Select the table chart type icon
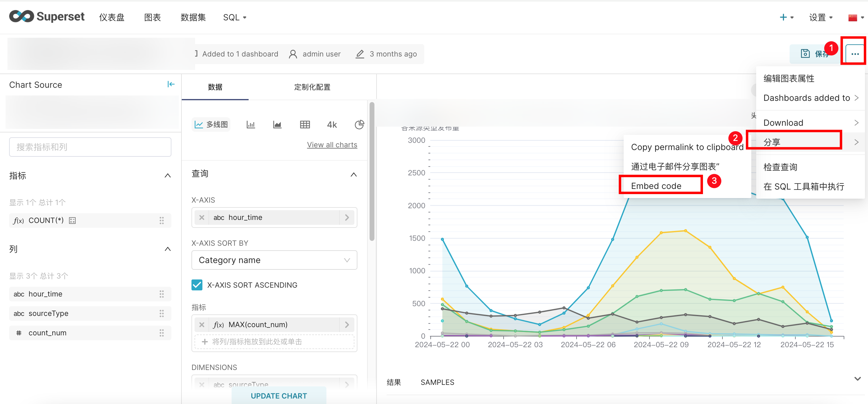 click(305, 125)
